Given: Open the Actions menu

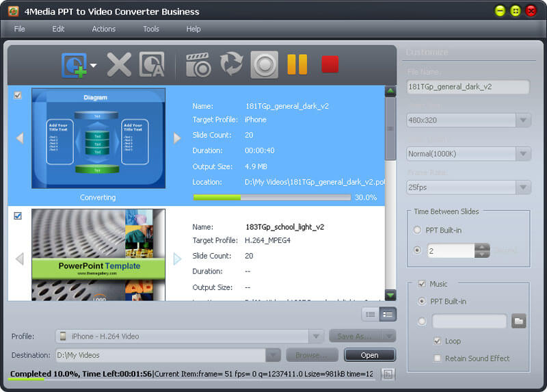Looking at the screenshot, I should click(104, 29).
